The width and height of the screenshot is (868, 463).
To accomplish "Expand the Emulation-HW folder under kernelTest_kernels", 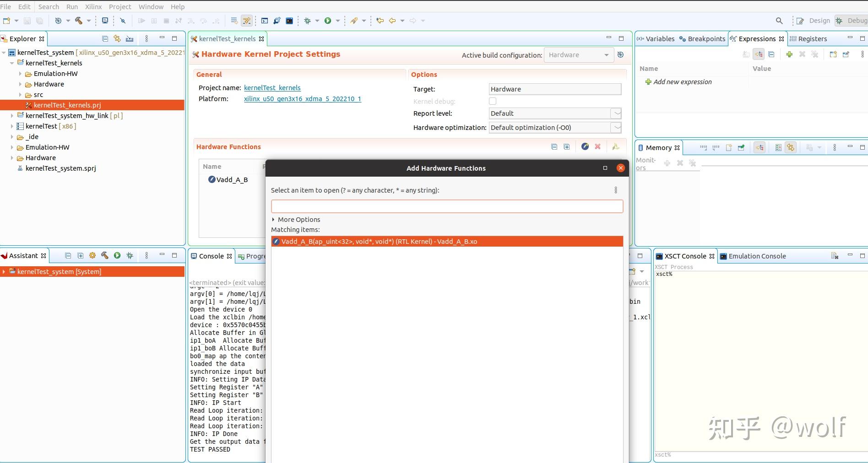I will pyautogui.click(x=20, y=74).
